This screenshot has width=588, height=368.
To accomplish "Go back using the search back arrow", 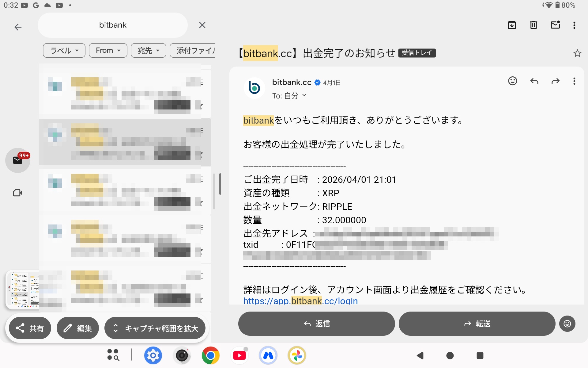I will (18, 27).
